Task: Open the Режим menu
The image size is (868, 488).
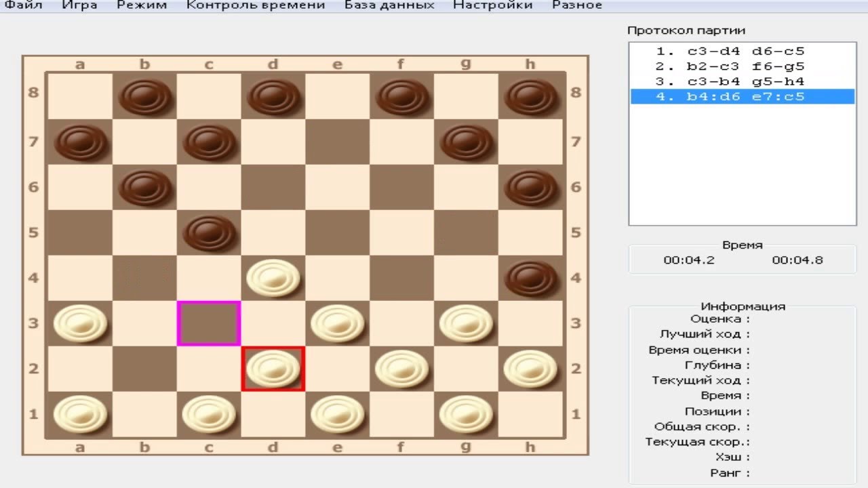Action: [141, 5]
